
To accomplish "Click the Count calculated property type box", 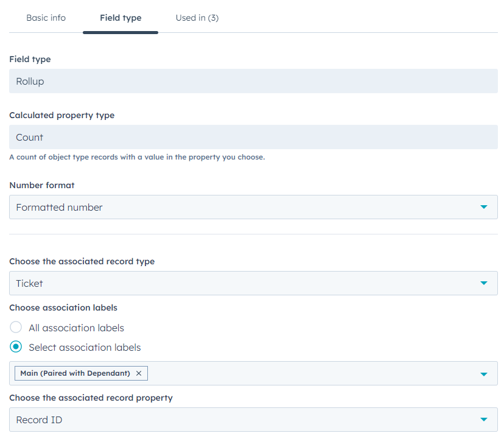I will tap(253, 137).
